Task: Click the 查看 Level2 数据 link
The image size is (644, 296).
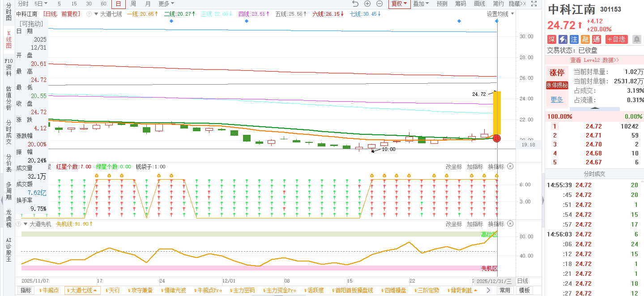Action: (x=594, y=60)
